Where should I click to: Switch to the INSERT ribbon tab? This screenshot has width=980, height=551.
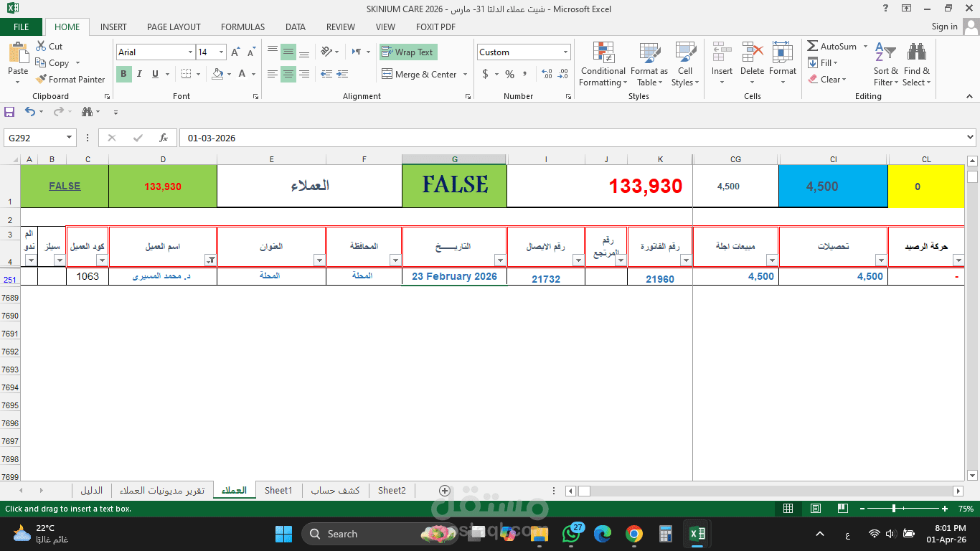coord(113,27)
